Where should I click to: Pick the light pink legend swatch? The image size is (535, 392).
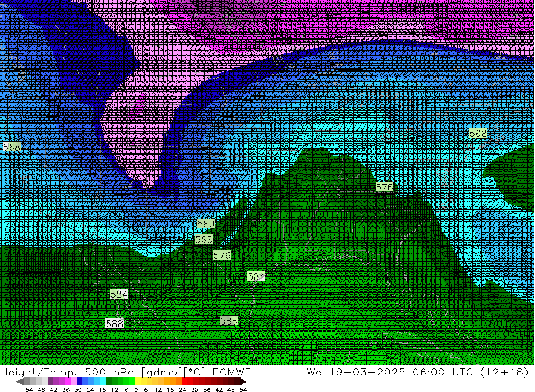tap(74, 381)
